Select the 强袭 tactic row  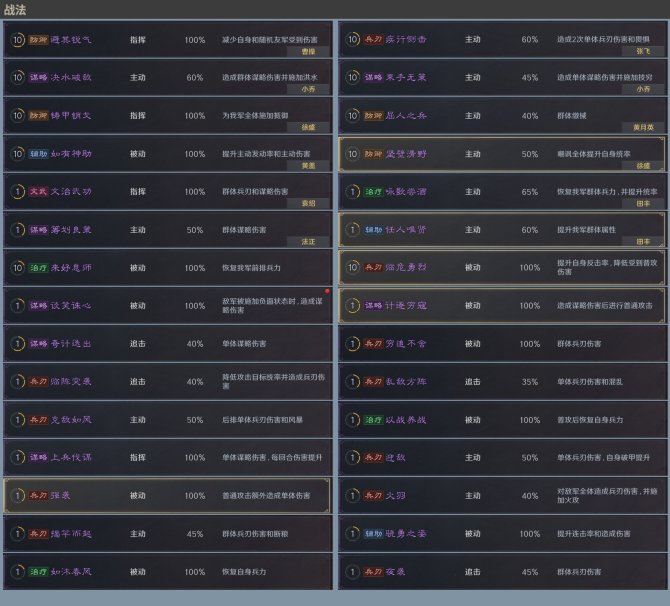(x=166, y=496)
